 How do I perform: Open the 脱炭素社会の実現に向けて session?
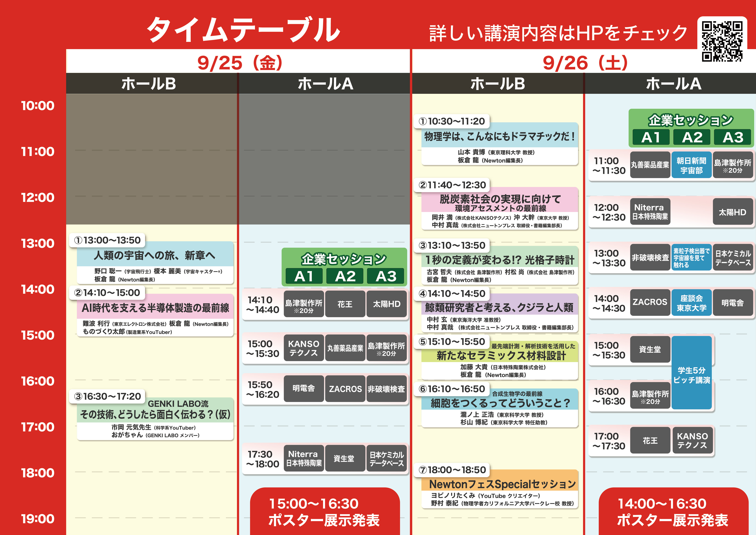tap(500, 208)
